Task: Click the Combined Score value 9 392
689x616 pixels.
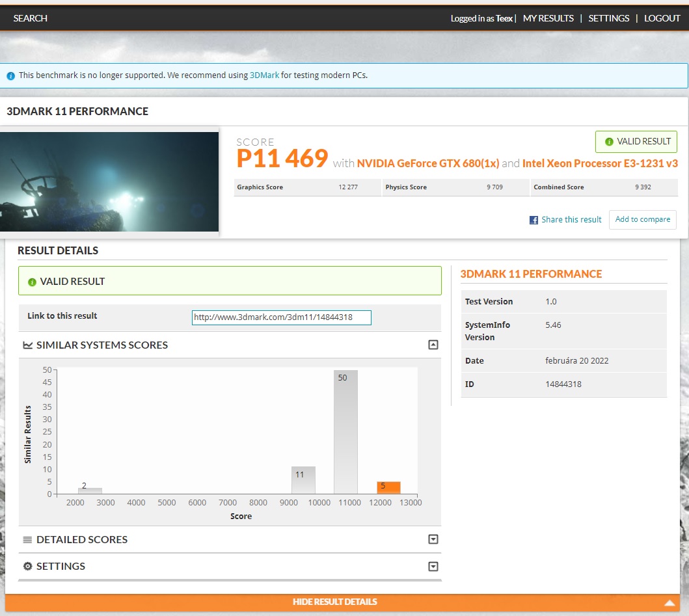Action: 643,187
